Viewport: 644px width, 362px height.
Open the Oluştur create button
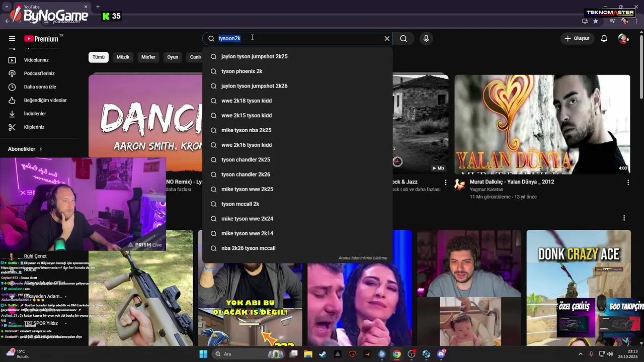[577, 39]
